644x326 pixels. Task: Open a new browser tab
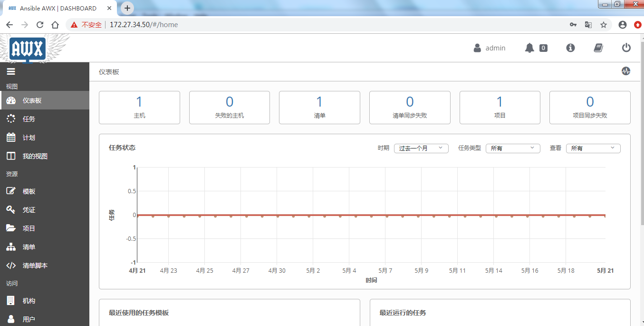point(127,8)
